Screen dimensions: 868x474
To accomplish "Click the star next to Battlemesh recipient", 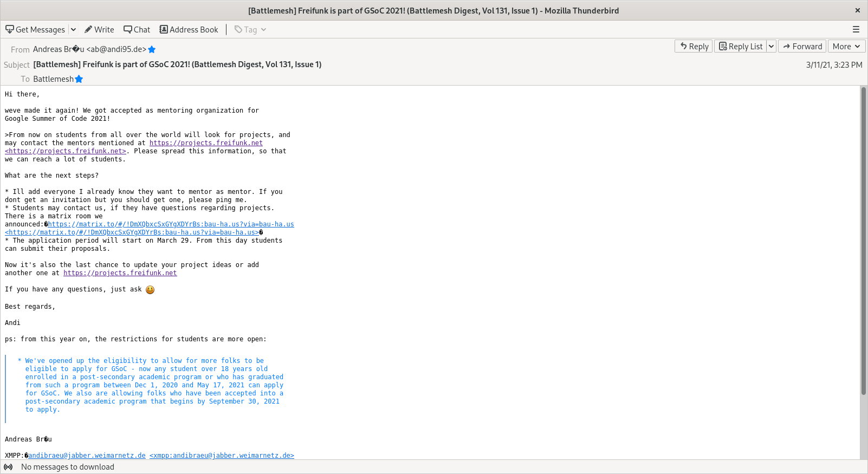I will (x=79, y=79).
